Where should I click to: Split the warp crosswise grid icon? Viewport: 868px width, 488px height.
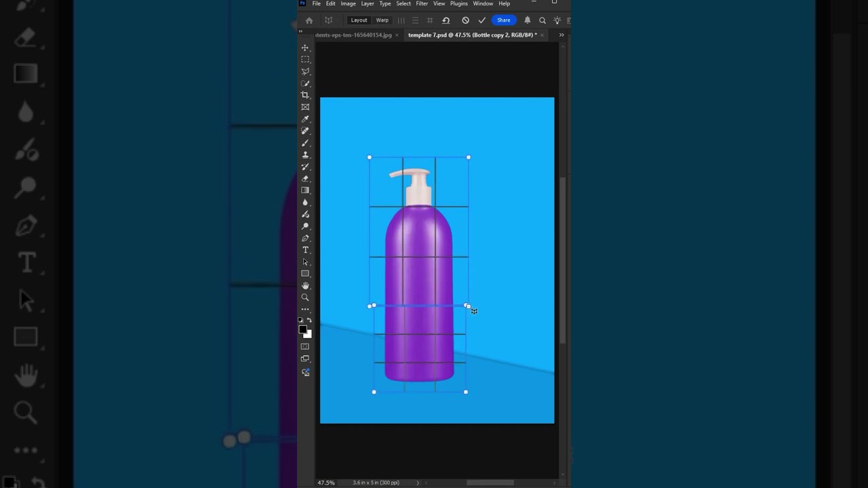pyautogui.click(x=430, y=20)
